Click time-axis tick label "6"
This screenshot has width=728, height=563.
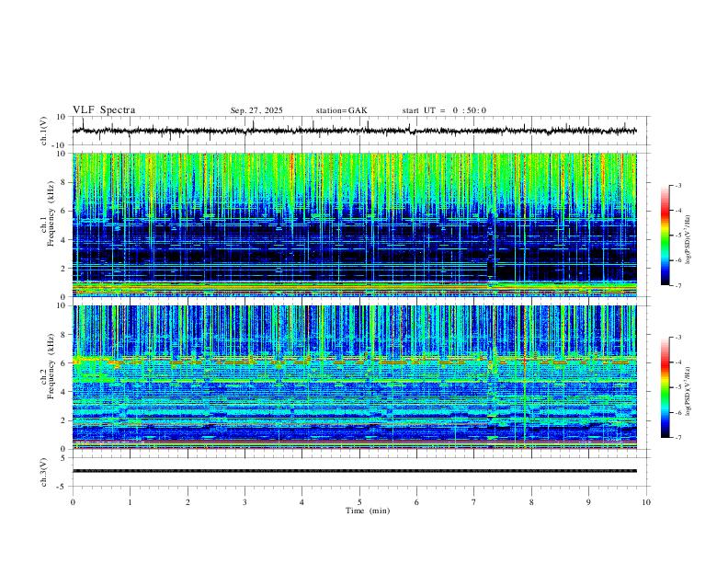click(416, 502)
